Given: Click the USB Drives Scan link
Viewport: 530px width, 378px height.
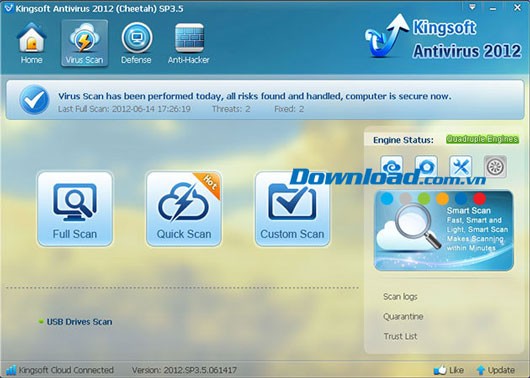Looking at the screenshot, I should 79,322.
